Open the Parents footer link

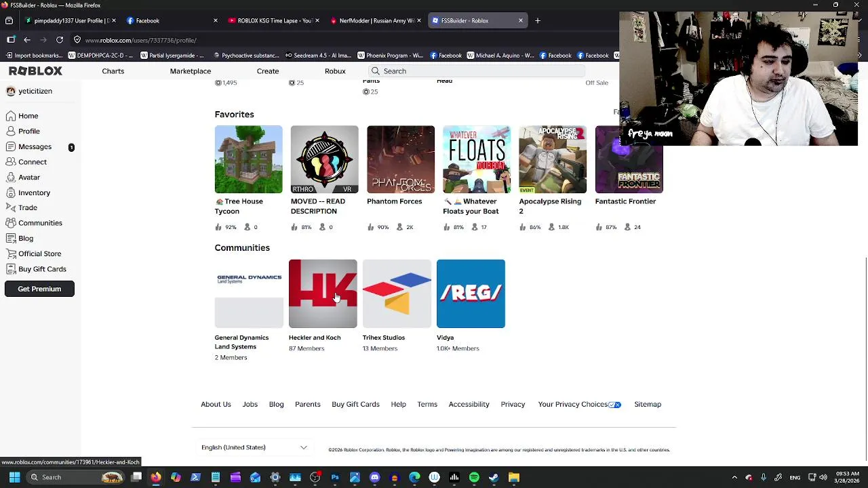tap(307, 405)
